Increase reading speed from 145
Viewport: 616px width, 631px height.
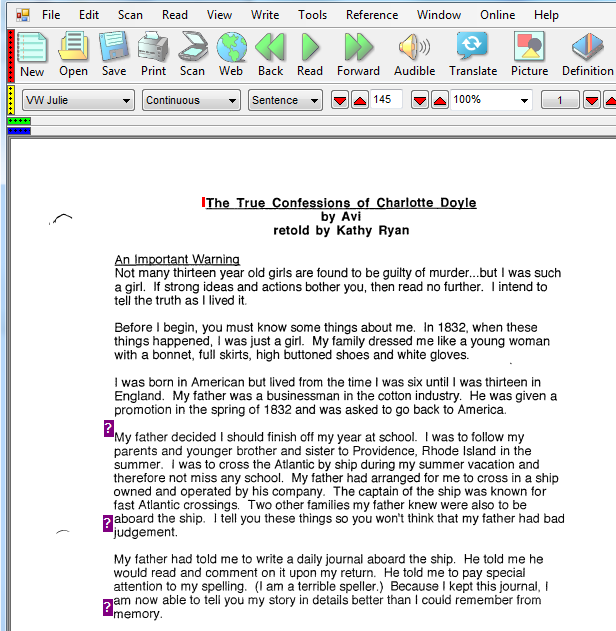360,101
